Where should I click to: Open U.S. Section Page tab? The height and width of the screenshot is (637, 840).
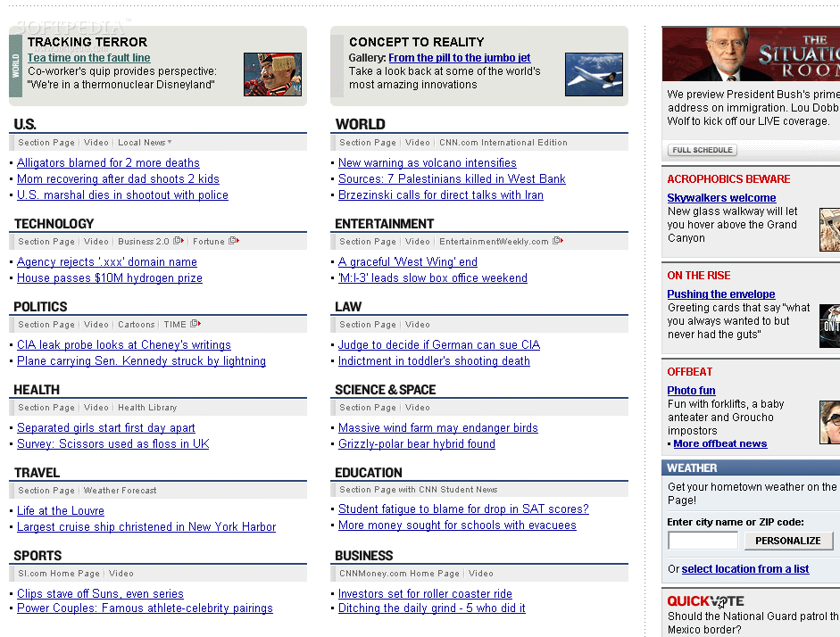click(x=46, y=143)
